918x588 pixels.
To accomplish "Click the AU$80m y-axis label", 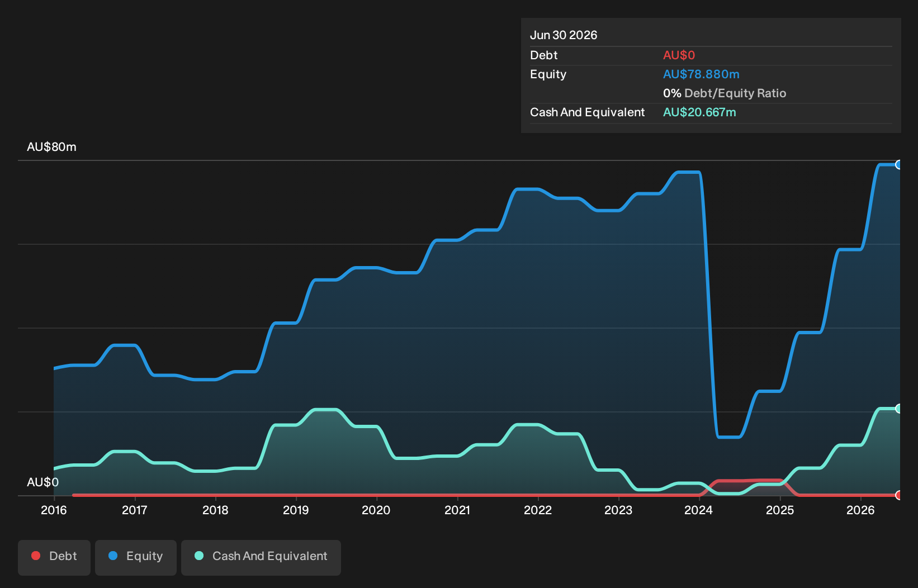I will (x=51, y=147).
